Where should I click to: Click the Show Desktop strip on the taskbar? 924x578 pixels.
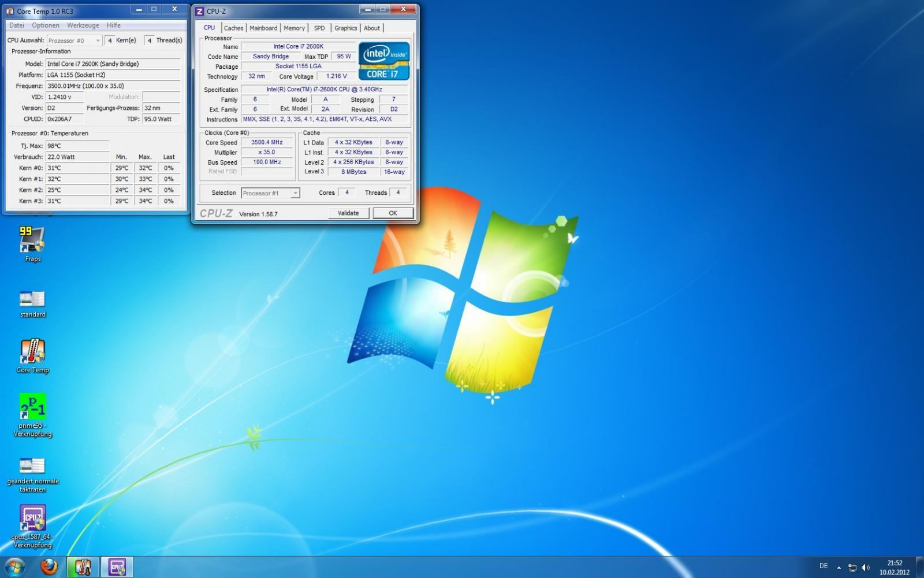(920, 567)
